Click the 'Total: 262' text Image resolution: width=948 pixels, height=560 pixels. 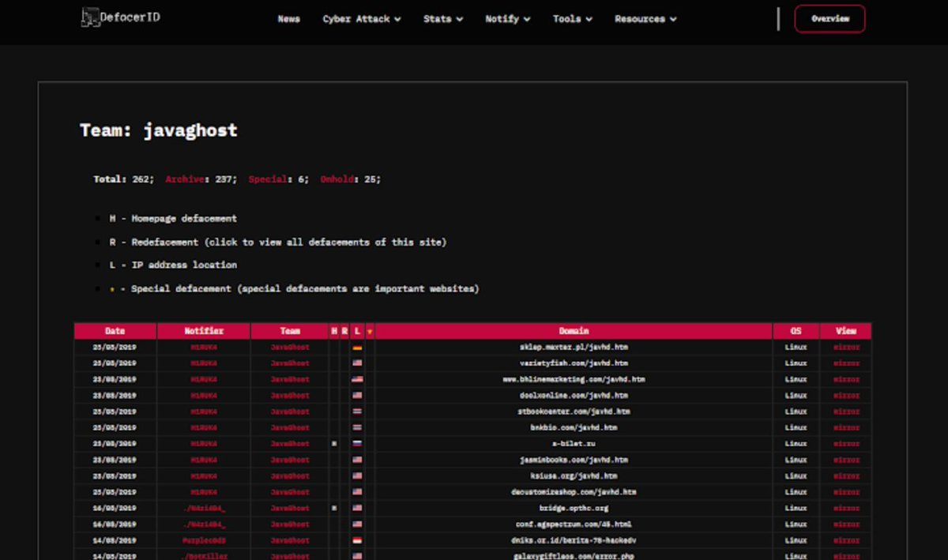123,179
